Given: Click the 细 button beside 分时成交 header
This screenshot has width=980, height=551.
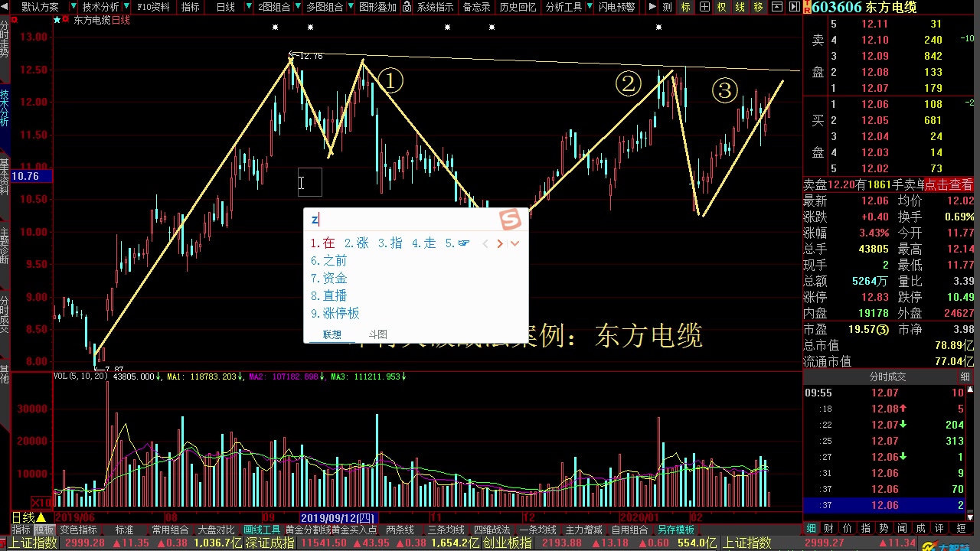Looking at the screenshot, I should [x=965, y=377].
